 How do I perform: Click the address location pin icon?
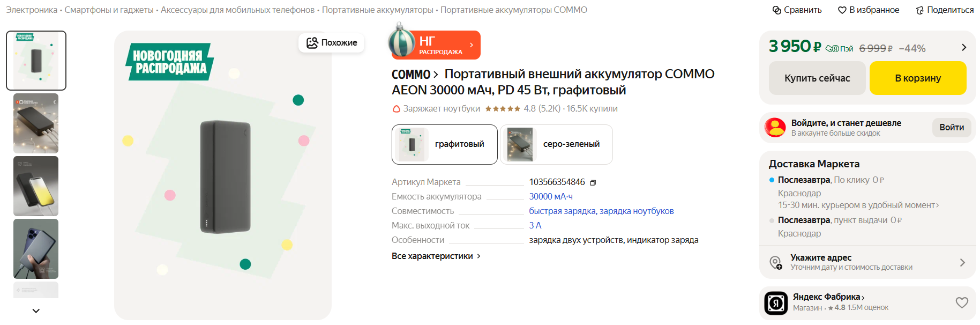click(x=775, y=262)
